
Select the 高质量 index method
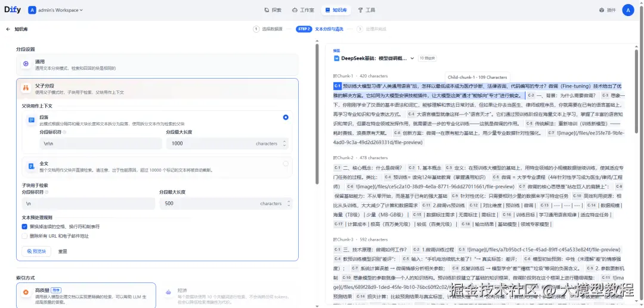86,295
